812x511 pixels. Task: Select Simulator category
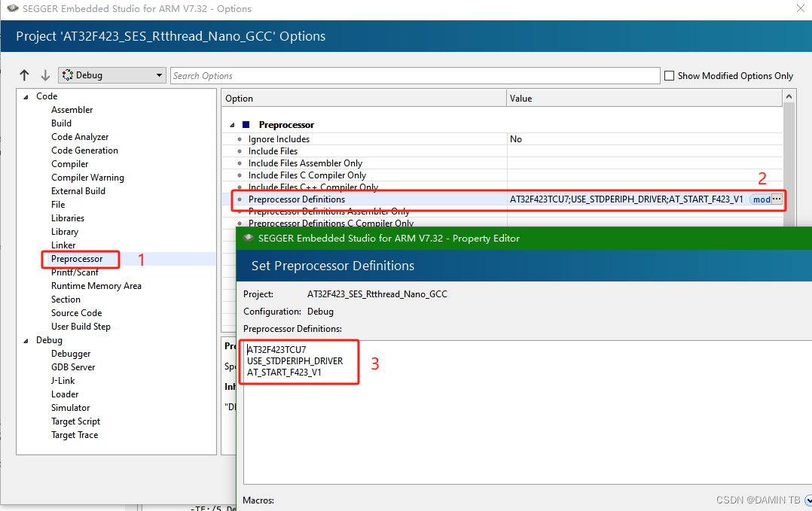(x=71, y=408)
